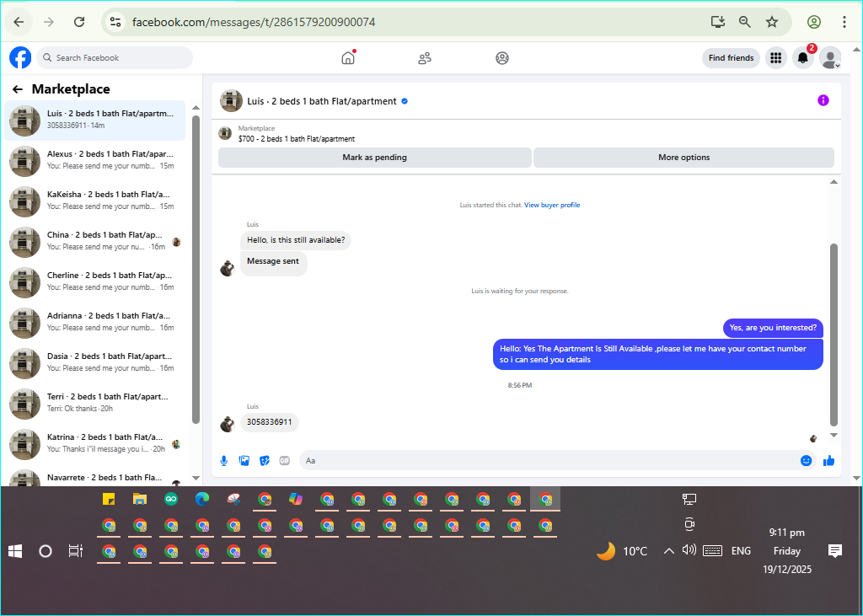
Task: Open the site information icon in the address bar
Action: [115, 22]
